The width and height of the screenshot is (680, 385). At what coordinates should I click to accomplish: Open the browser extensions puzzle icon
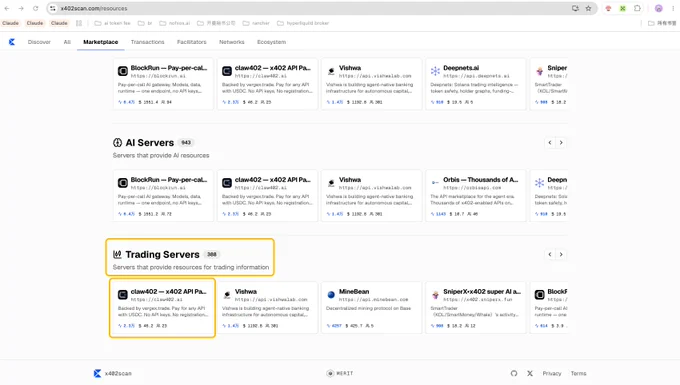pos(637,8)
